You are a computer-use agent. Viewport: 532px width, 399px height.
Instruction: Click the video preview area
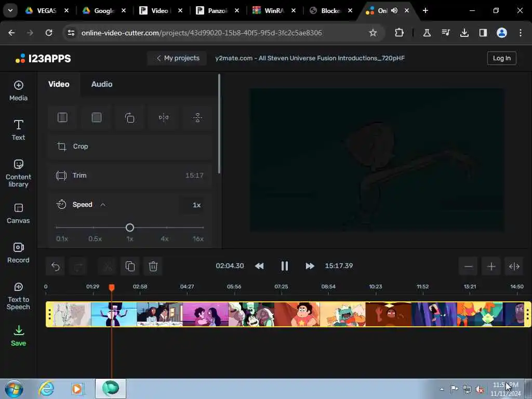point(377,161)
